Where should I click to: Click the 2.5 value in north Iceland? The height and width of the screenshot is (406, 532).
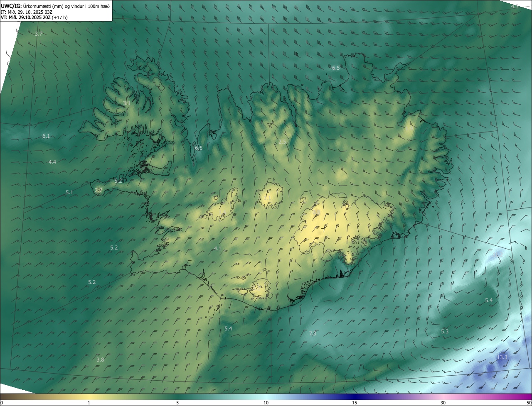point(282,142)
